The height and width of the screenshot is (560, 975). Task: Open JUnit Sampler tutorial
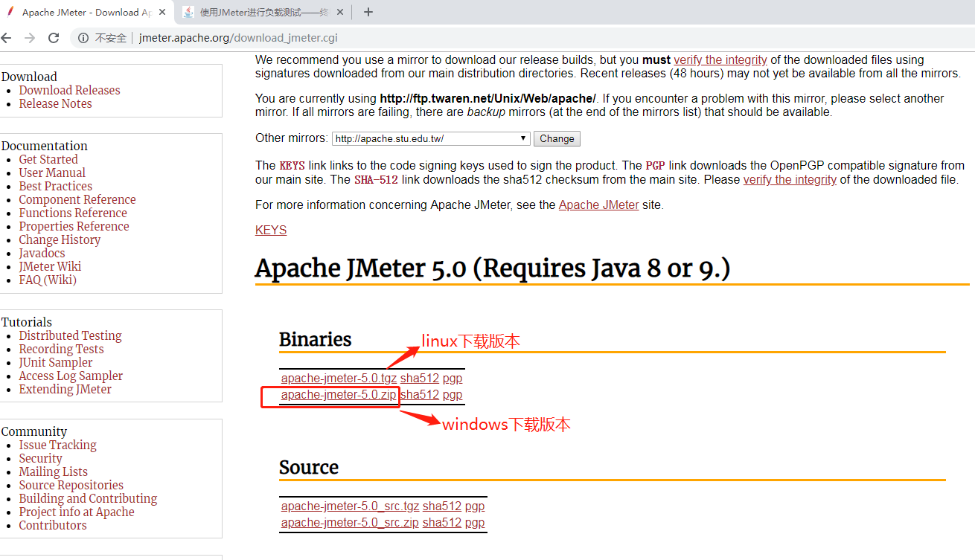tap(56, 362)
